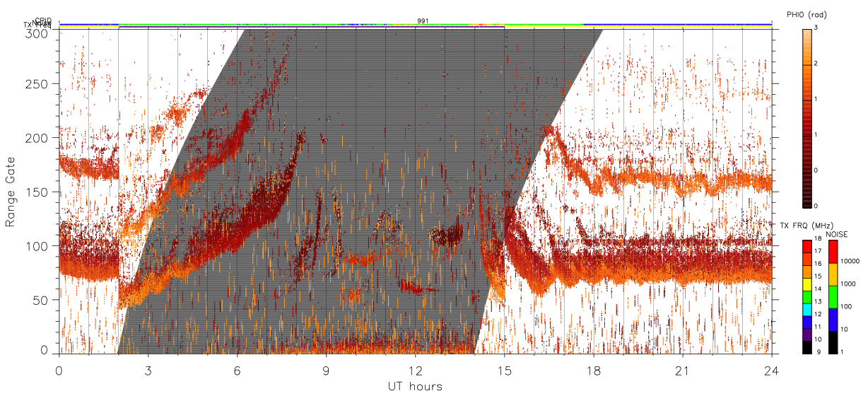Image resolution: width=868 pixels, height=401 pixels.
Task: Click the x-axis tick label '9'
Action: (327, 370)
